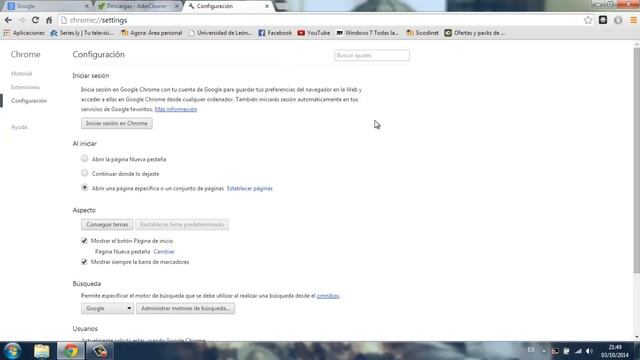Viewport: 640px width, 360px height.
Task: Click the Conseguir temas button
Action: [x=107, y=224]
